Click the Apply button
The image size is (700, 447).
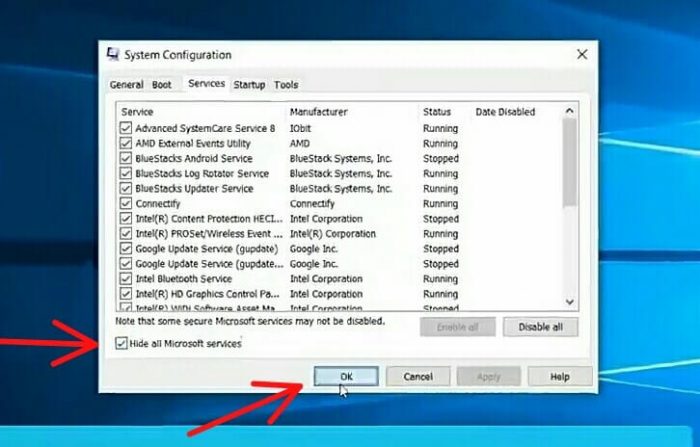pos(488,376)
